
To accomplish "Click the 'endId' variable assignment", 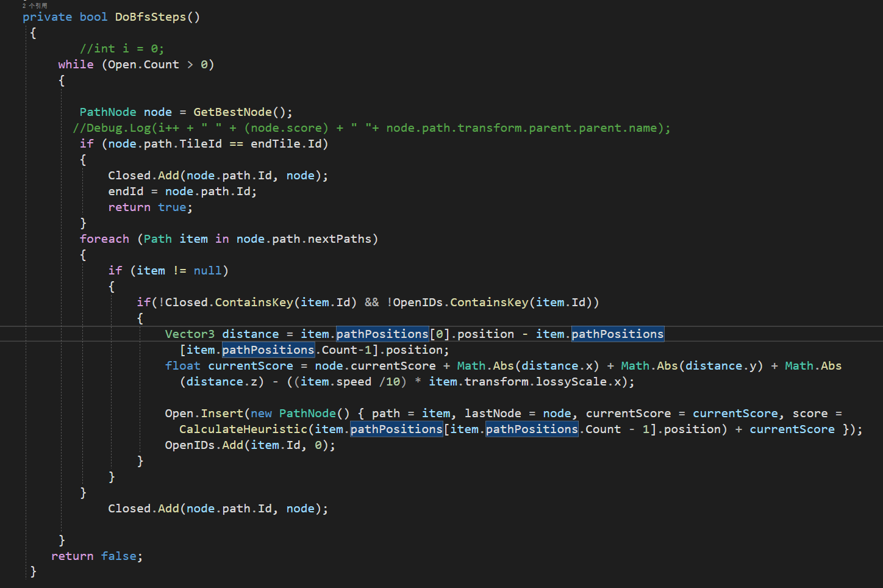I will (126, 192).
